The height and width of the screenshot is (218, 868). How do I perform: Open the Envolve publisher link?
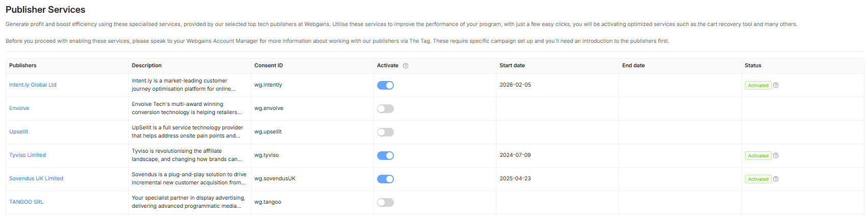(19, 108)
